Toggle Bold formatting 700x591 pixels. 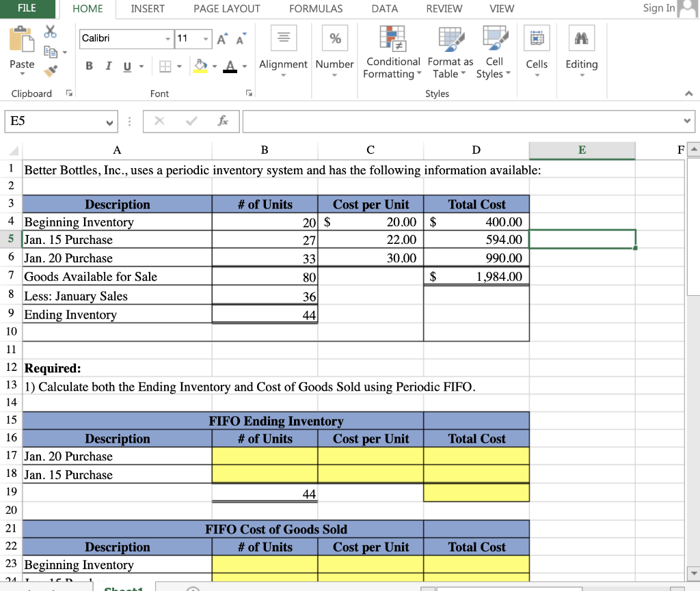pyautogui.click(x=89, y=64)
